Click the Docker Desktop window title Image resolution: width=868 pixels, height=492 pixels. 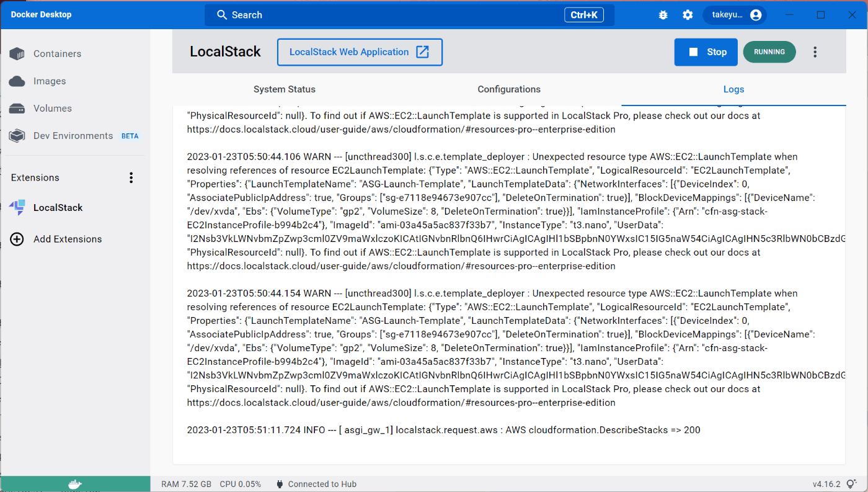click(x=41, y=14)
